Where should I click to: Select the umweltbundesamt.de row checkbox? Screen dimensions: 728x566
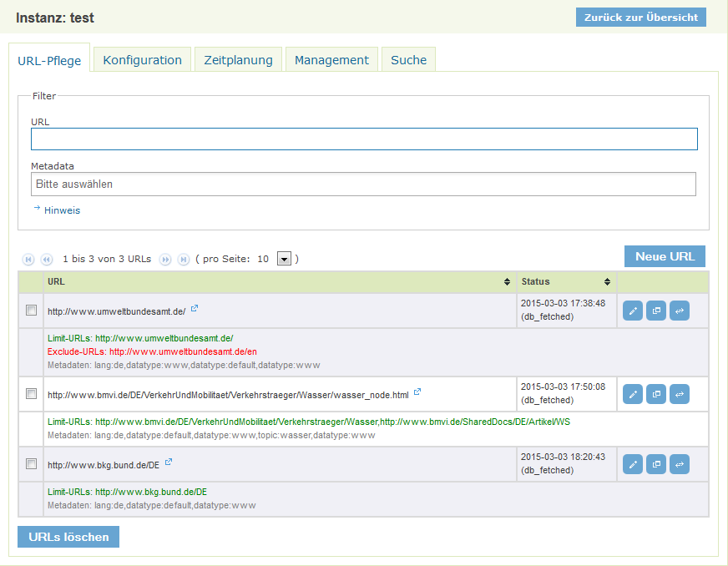[32, 311]
